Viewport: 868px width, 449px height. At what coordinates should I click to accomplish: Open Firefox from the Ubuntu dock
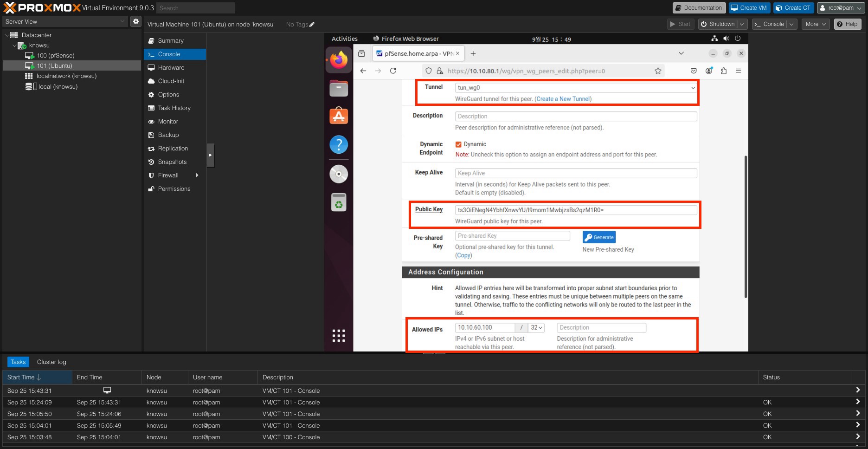point(339,60)
